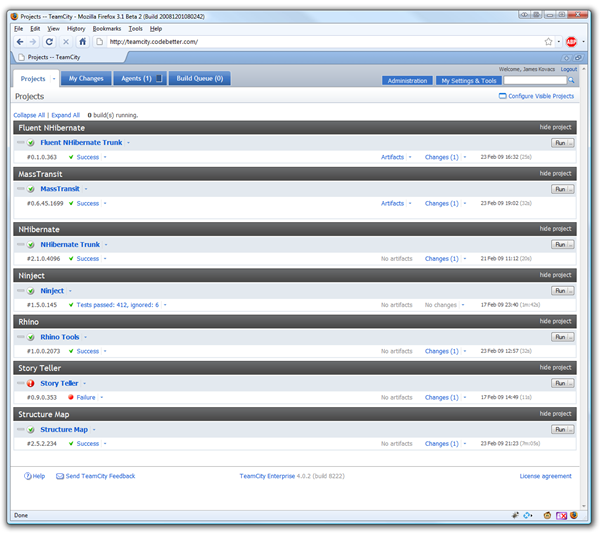Bookmark this page with the star icon
This screenshot has width=600, height=533.
548,41
